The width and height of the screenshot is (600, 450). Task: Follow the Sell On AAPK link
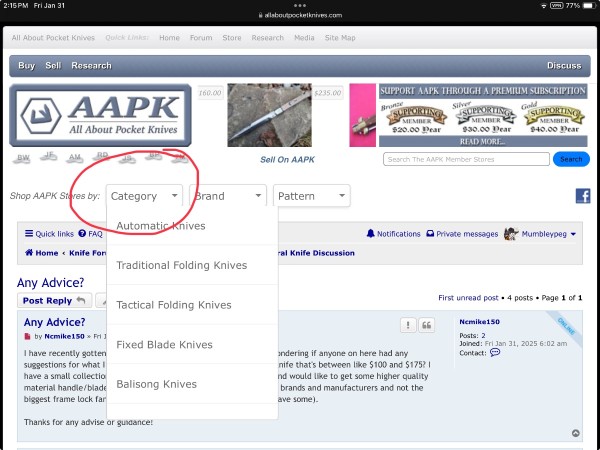click(287, 160)
